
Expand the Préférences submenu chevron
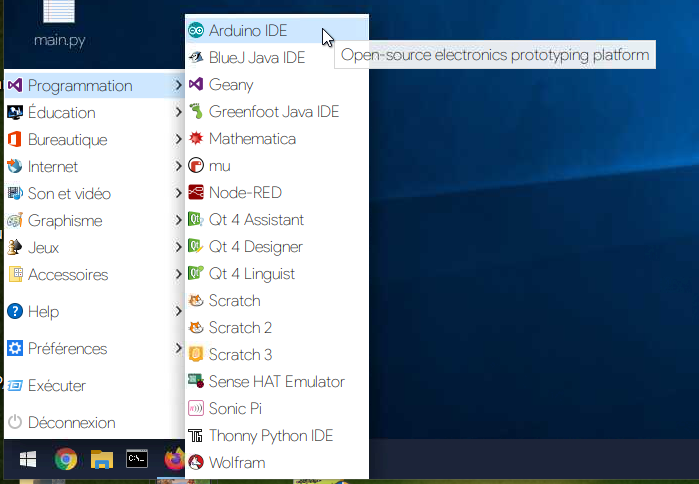click(178, 348)
